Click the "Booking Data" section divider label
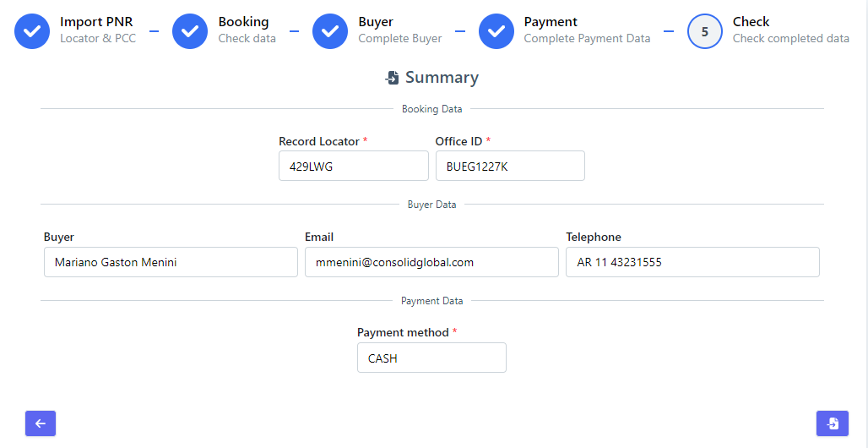Image resolution: width=868 pixels, height=448 pixels. point(431,109)
